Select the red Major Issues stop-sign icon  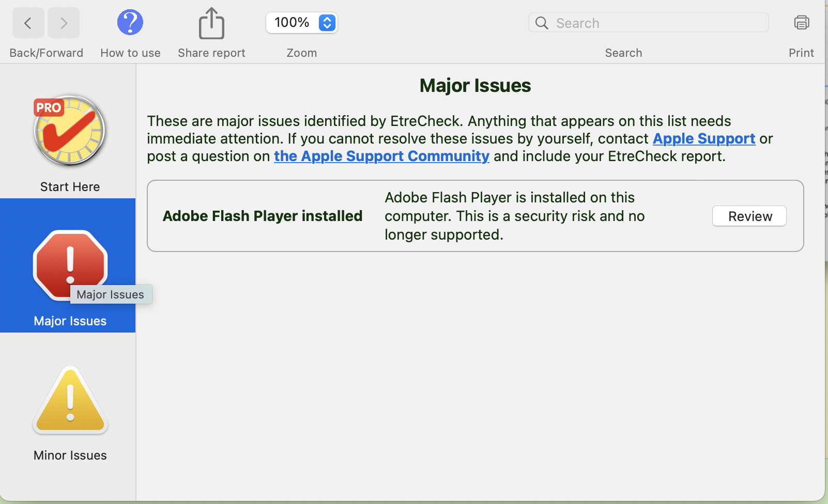pos(70,265)
